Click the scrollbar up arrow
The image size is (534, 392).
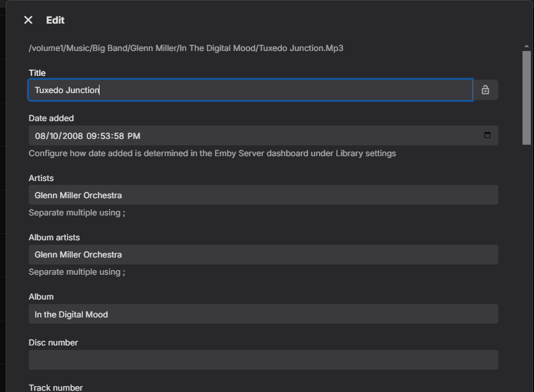pyautogui.click(x=525, y=45)
